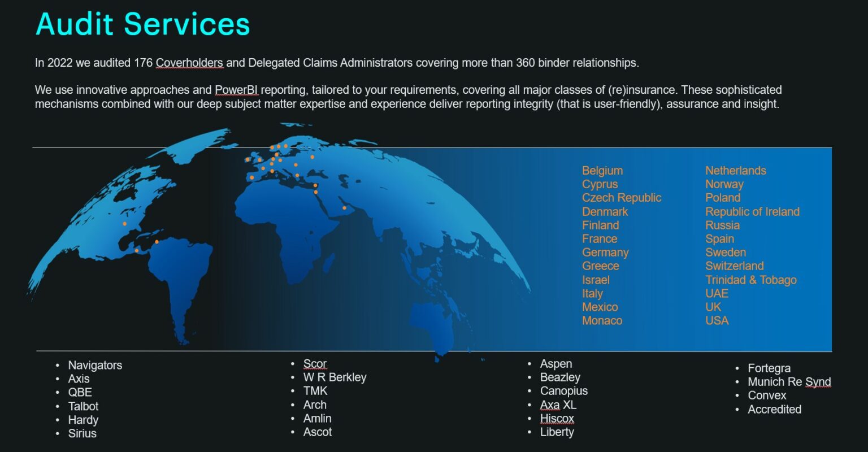Select Greece in the country list
This screenshot has height=452, width=868.
[601, 266]
